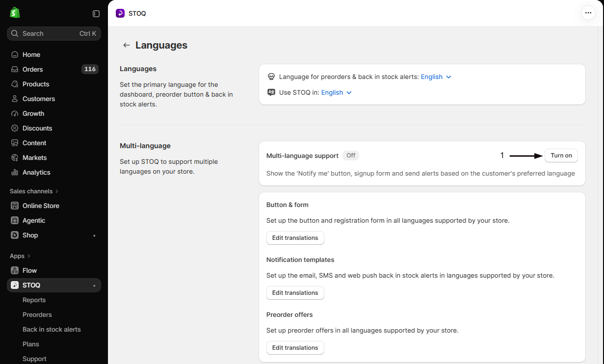Open the Products page
This screenshot has height=364, width=604.
tap(54, 84)
